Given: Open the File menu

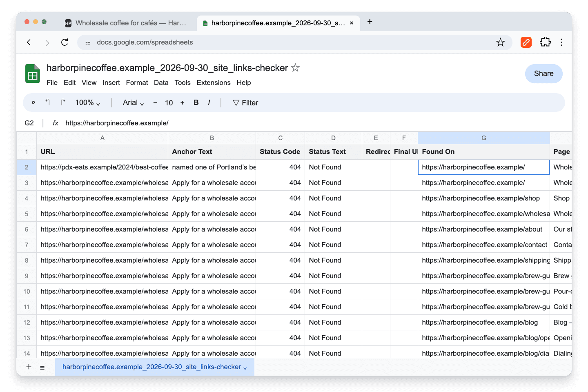Looking at the screenshot, I should point(52,82).
